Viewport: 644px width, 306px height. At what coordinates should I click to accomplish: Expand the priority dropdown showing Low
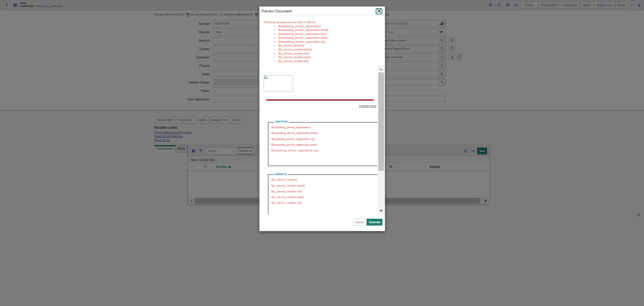tap(441, 32)
